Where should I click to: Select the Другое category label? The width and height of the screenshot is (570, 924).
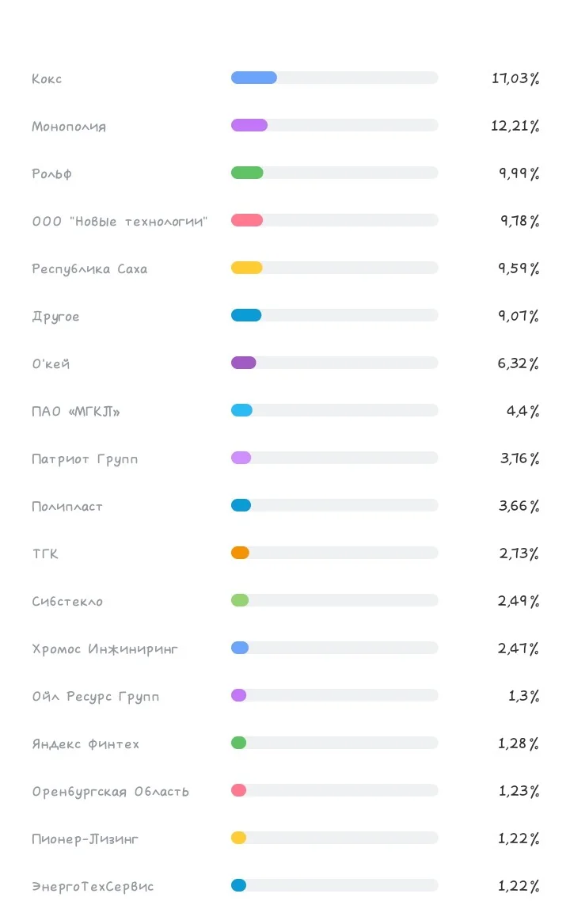[x=55, y=317]
